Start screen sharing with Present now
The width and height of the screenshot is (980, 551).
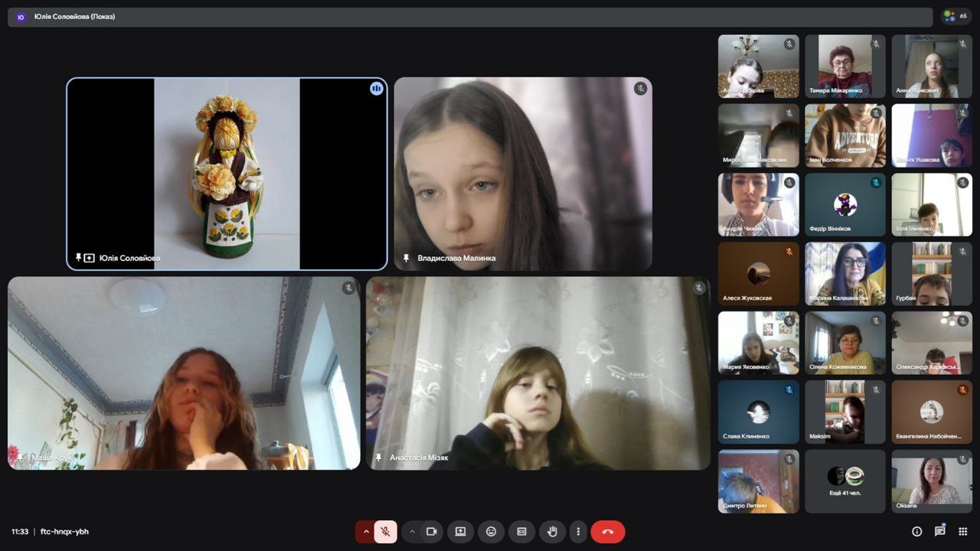click(460, 532)
